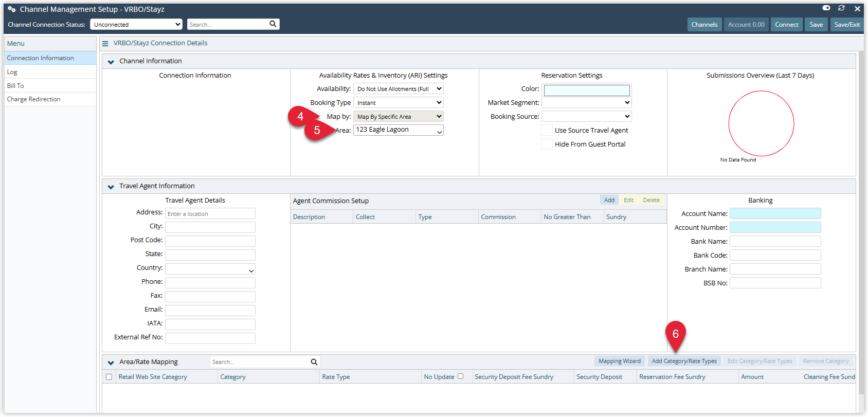
Task: Click the Channels button
Action: pyautogui.click(x=704, y=24)
